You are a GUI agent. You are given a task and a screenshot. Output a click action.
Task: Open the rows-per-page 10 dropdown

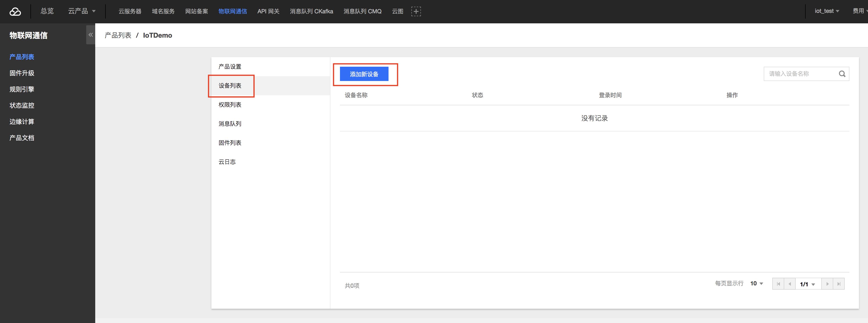757,283
